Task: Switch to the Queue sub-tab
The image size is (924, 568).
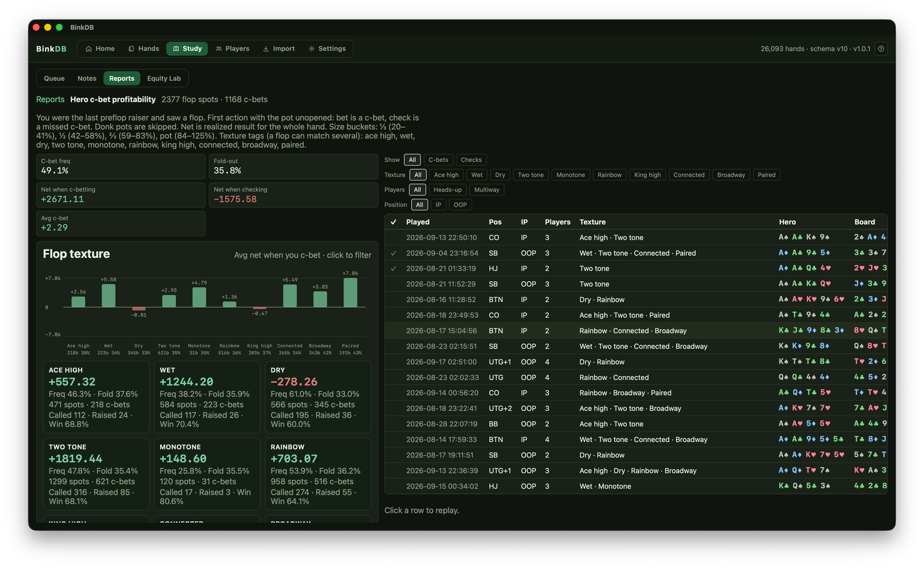Action: pos(54,79)
